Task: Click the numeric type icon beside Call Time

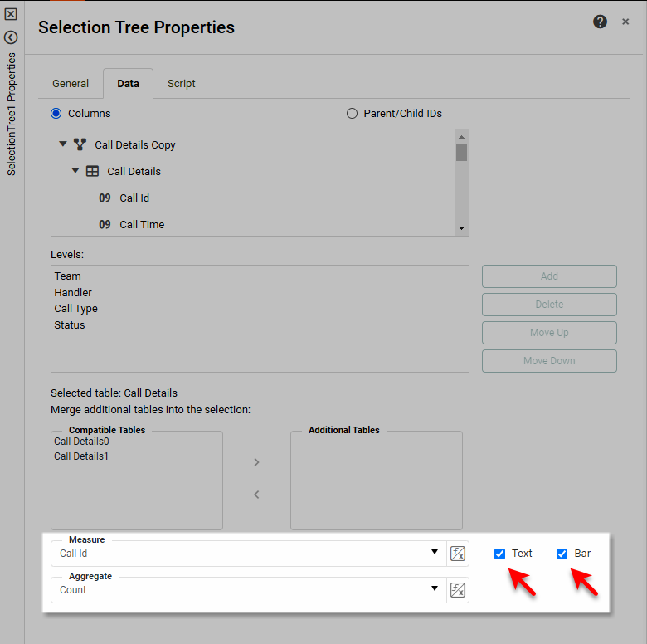Action: [105, 225]
